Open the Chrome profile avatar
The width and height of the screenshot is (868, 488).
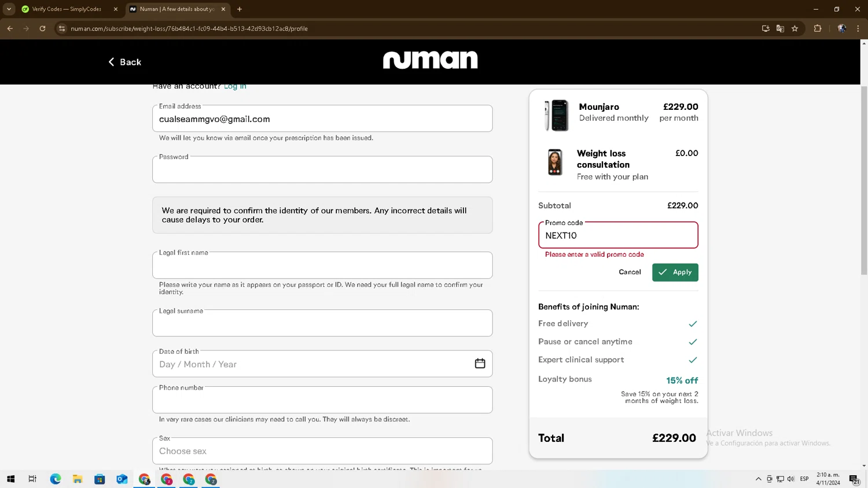coord(842,28)
